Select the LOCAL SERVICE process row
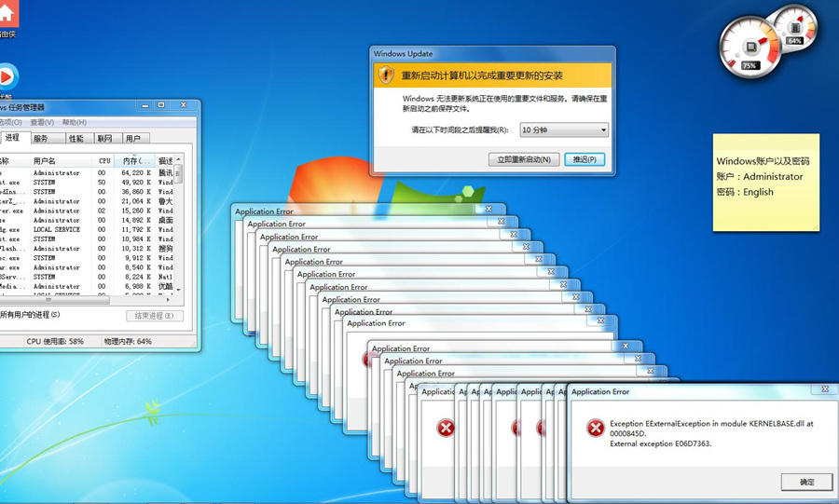 click(x=89, y=229)
